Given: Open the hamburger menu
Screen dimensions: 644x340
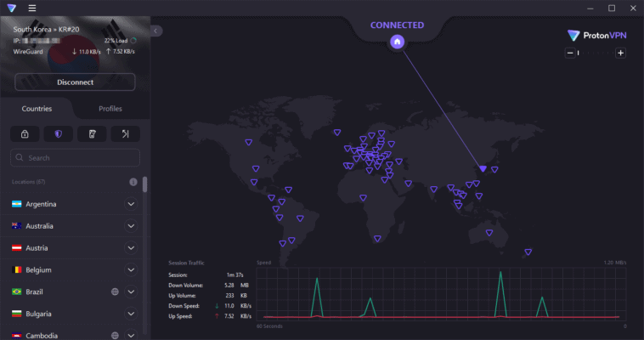Looking at the screenshot, I should (x=31, y=8).
